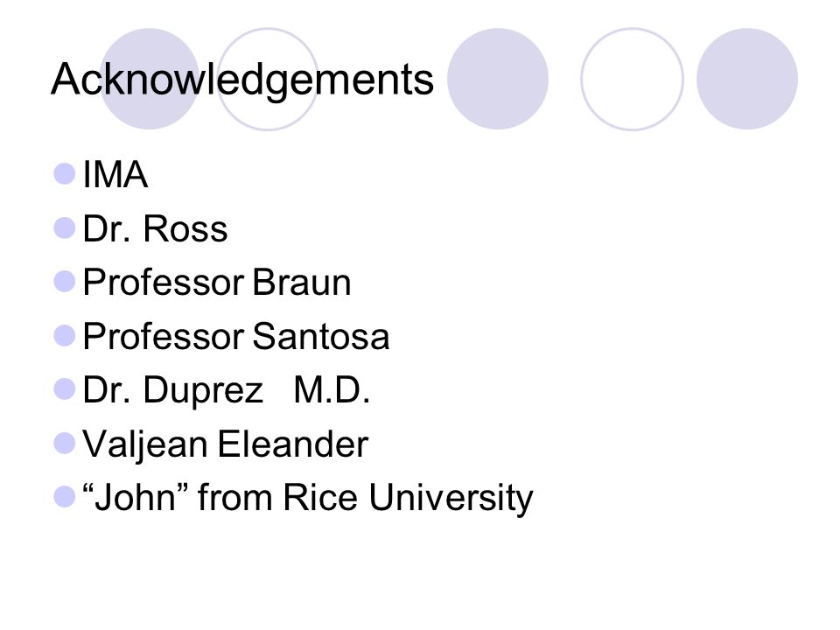
Task: Click the bullet beside Valjean Eleander
Action: [x=65, y=444]
